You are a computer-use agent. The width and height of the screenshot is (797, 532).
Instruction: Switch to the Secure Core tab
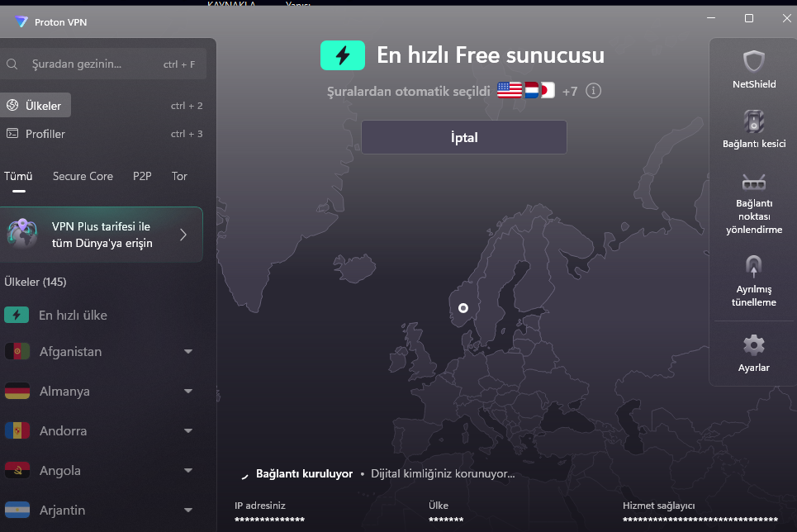[83, 176]
